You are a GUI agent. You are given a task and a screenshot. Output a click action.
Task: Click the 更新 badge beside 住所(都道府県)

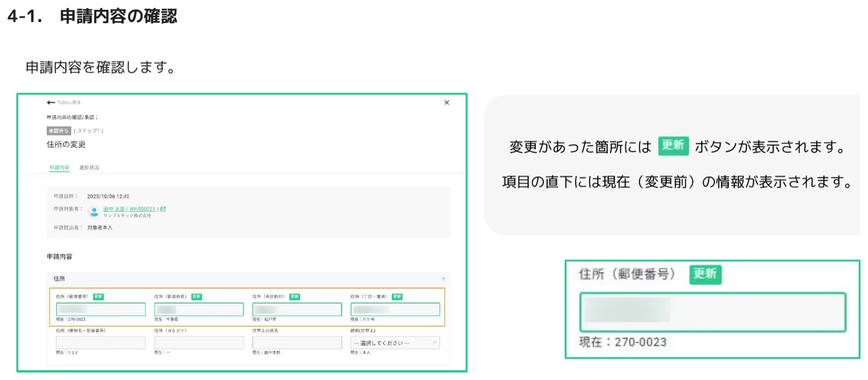pos(196,297)
